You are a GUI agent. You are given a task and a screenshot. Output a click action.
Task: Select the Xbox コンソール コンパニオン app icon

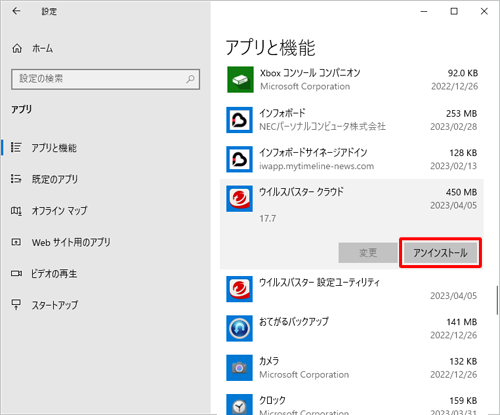coord(240,79)
